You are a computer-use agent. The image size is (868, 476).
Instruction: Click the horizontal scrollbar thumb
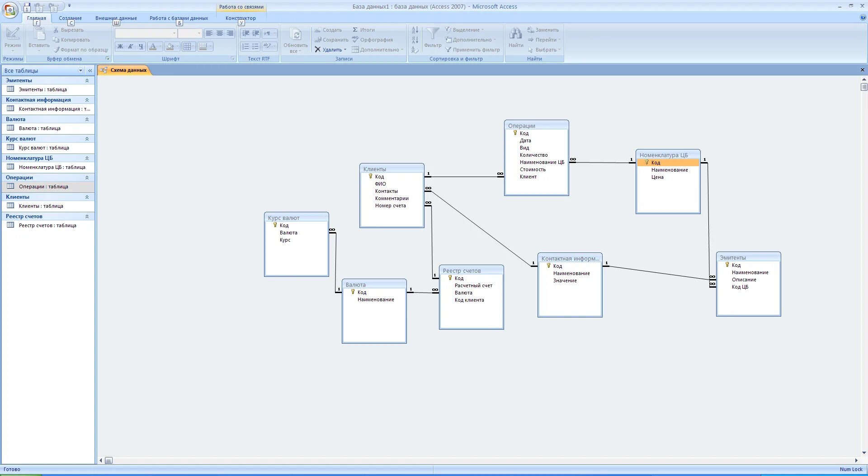(108, 461)
